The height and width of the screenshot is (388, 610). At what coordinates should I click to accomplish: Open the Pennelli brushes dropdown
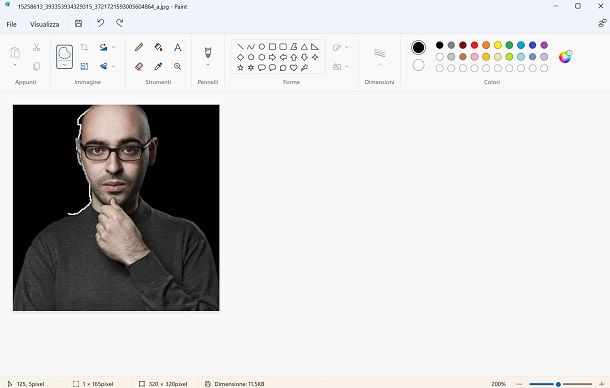point(208,65)
